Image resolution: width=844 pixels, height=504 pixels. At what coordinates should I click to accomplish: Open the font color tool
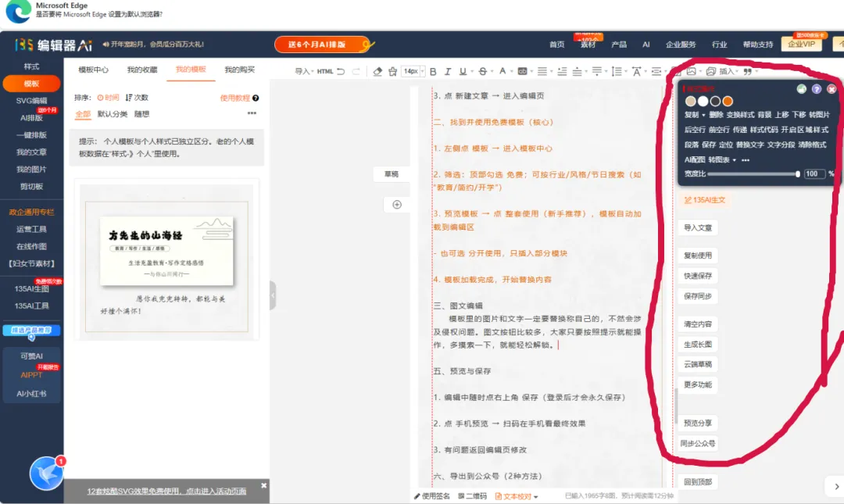tap(502, 71)
